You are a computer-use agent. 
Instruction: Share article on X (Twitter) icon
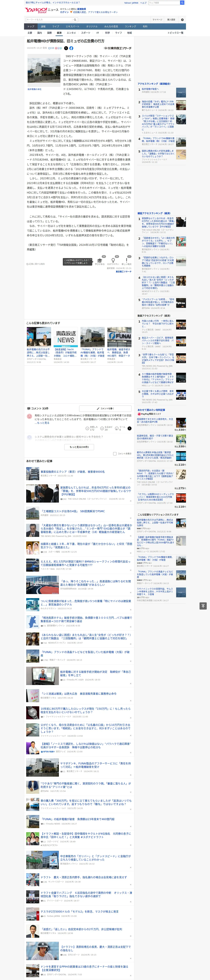click(x=66, y=48)
